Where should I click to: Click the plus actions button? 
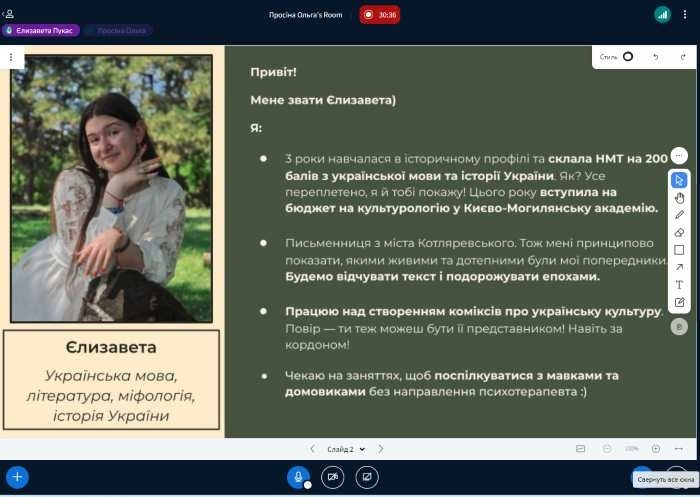point(16,477)
